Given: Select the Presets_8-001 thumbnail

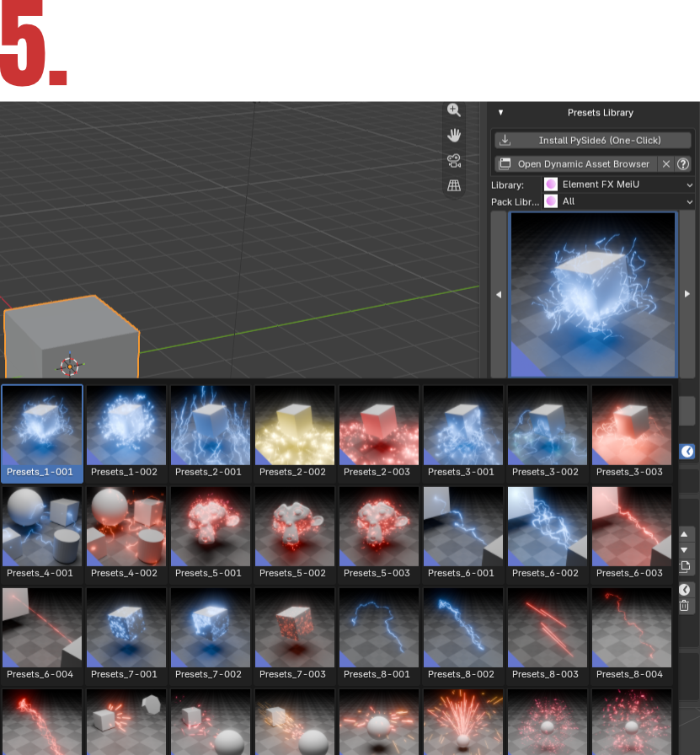Looking at the screenshot, I should (x=379, y=635).
